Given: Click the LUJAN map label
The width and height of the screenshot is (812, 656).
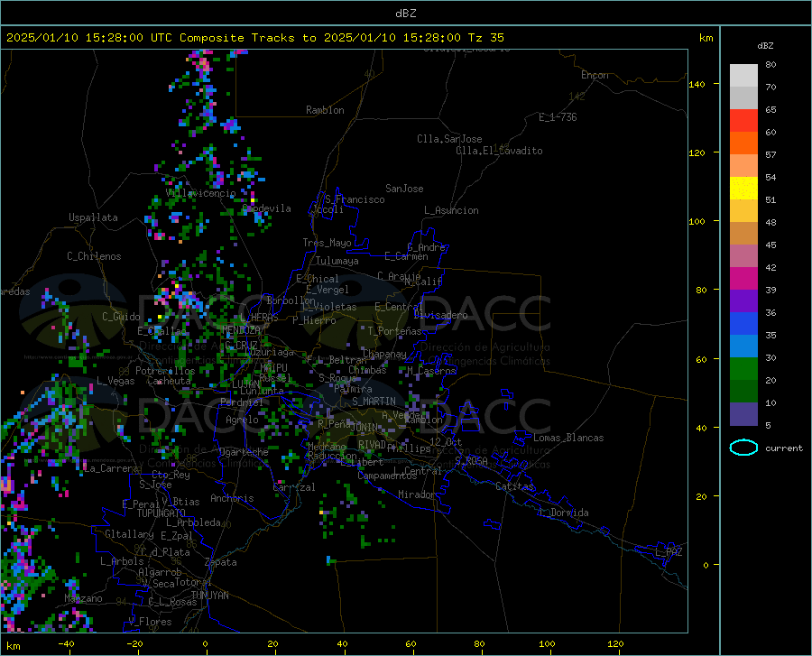Looking at the screenshot, I should pyautogui.click(x=245, y=384).
